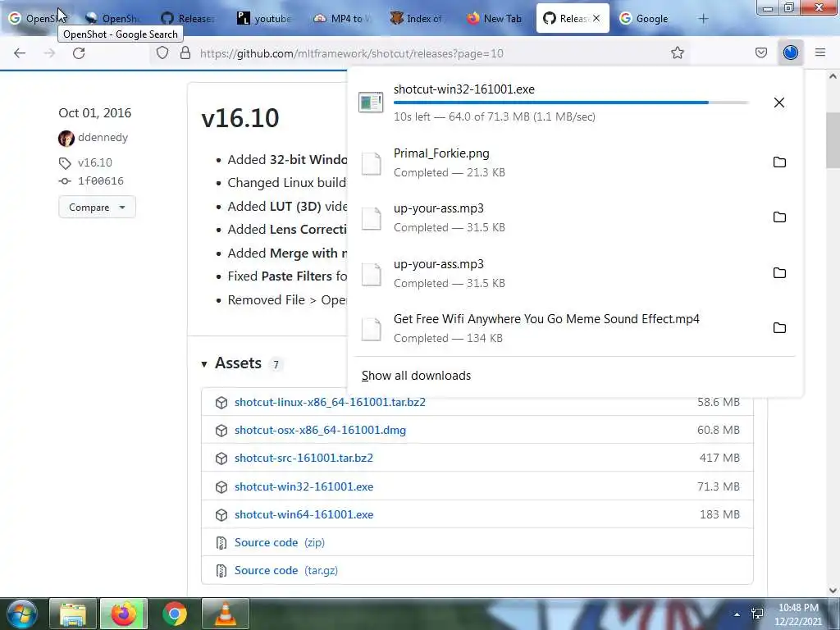840x630 pixels.
Task: Switch to the New Tab tab
Action: click(x=494, y=18)
